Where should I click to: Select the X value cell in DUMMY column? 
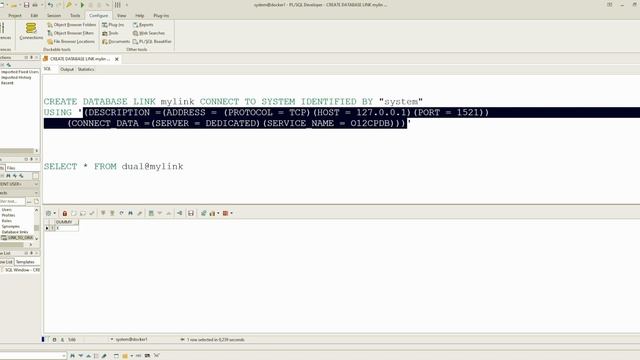pos(67,228)
